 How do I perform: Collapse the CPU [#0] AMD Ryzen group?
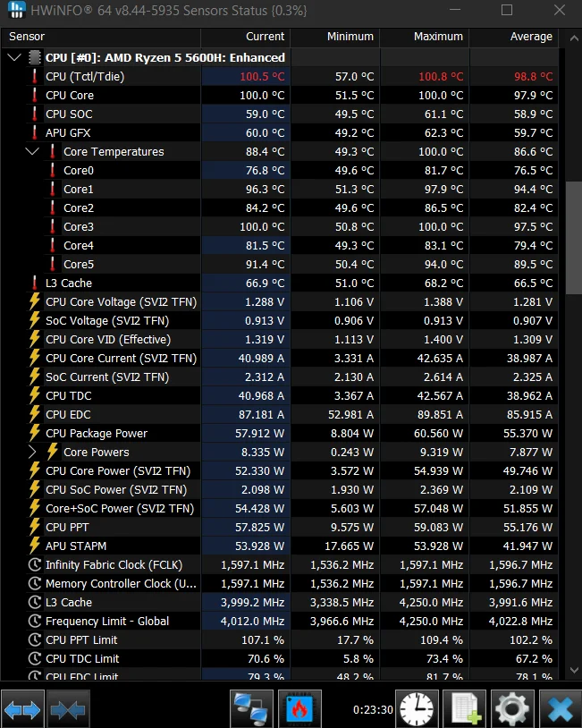(x=13, y=56)
